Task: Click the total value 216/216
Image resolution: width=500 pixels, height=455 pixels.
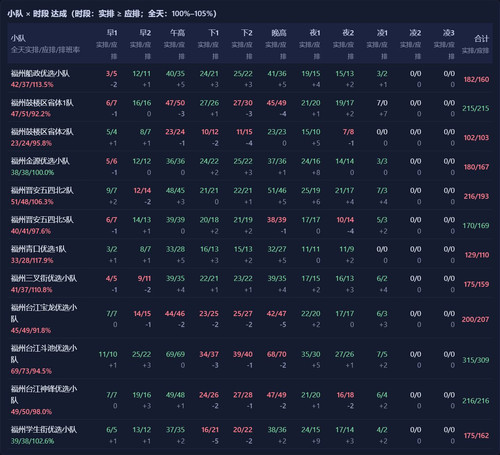Action: click(x=476, y=401)
